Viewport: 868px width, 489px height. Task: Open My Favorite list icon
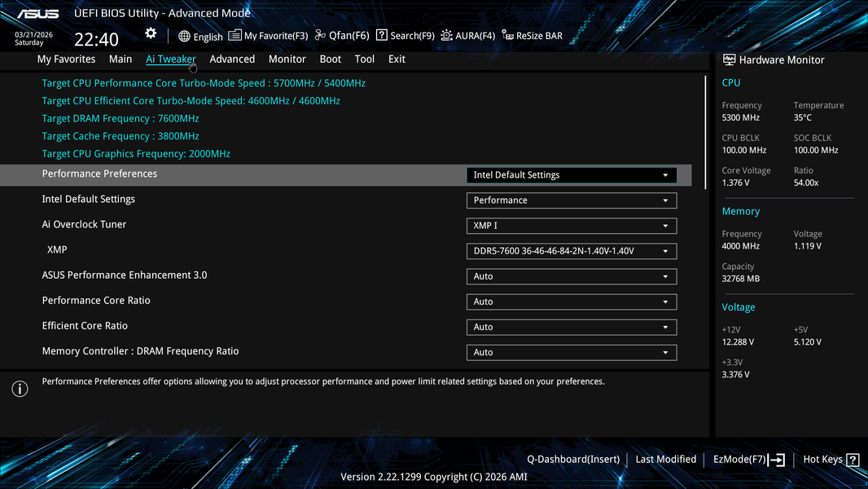(x=235, y=35)
